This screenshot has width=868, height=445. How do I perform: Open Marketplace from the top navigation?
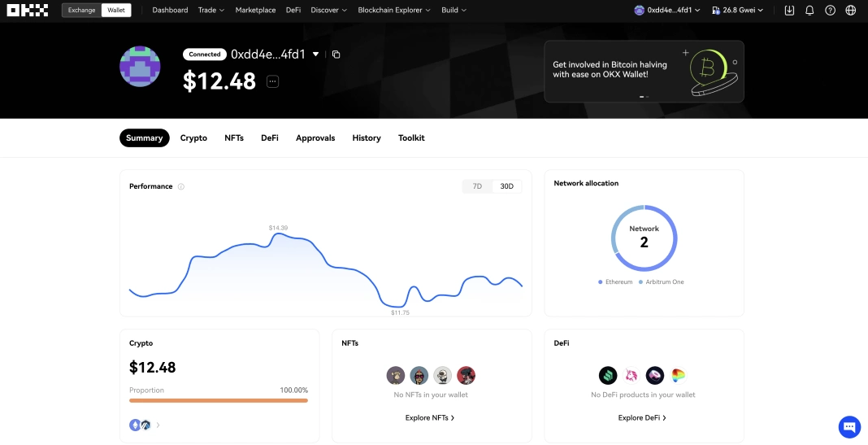(x=255, y=10)
